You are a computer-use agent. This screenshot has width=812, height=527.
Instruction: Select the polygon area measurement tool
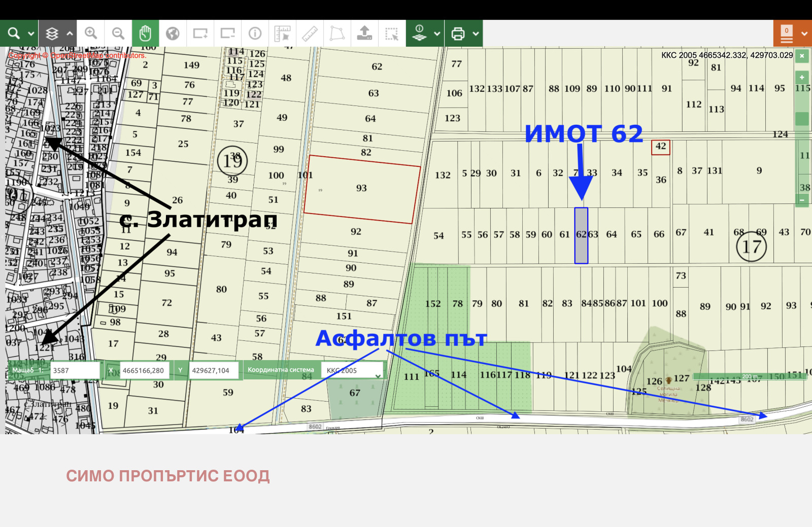[337, 33]
